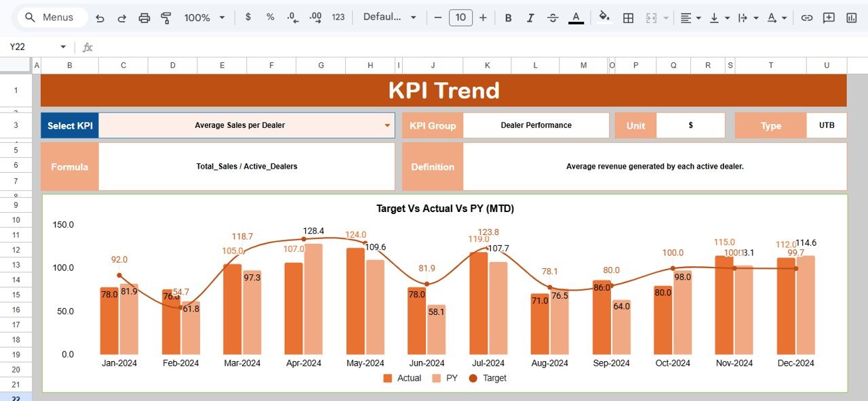Open the Menus search
This screenshot has height=401, width=868.
click(x=50, y=18)
